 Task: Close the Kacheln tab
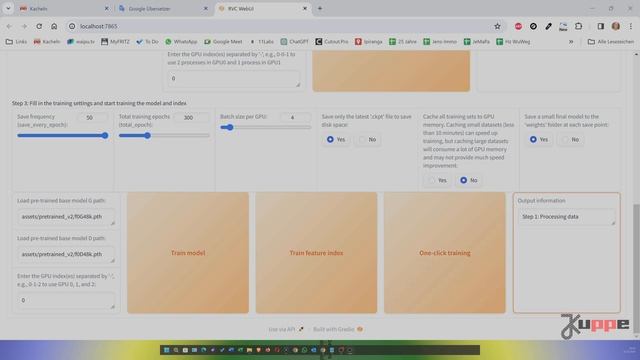tap(107, 8)
